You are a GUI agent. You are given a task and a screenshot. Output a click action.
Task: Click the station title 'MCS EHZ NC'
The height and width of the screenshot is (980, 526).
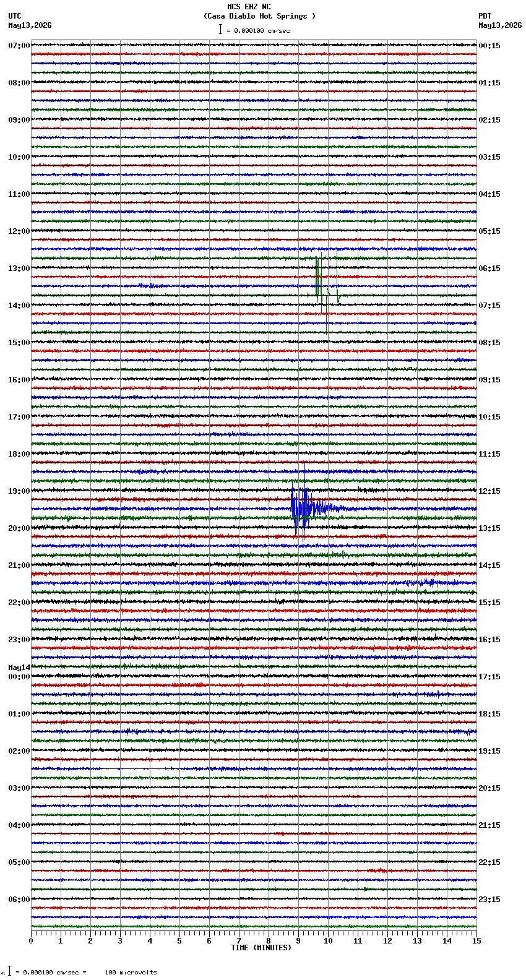coord(249,7)
